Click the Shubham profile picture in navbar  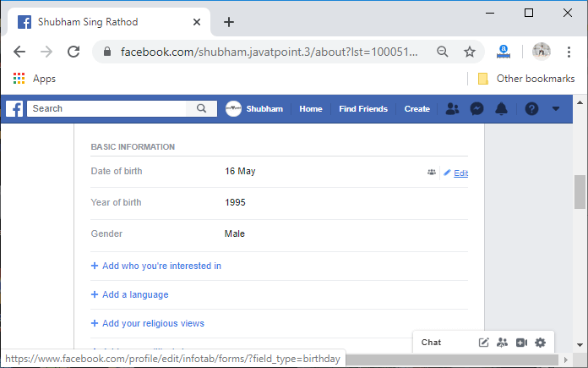coord(233,108)
